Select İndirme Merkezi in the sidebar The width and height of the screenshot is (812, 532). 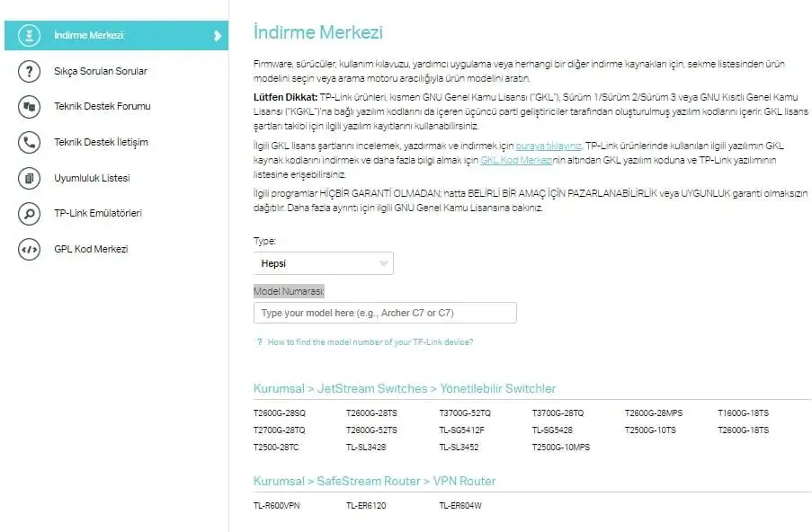[x=116, y=35]
